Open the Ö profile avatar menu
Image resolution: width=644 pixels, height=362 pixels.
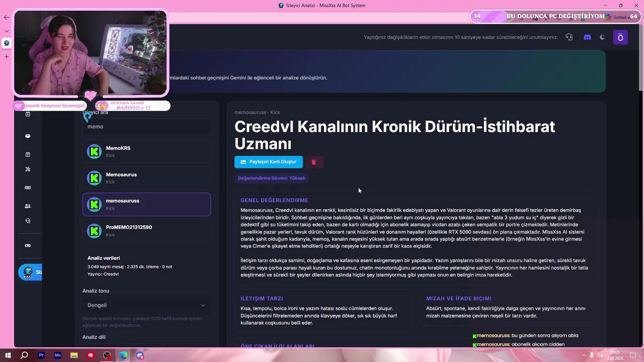(620, 37)
